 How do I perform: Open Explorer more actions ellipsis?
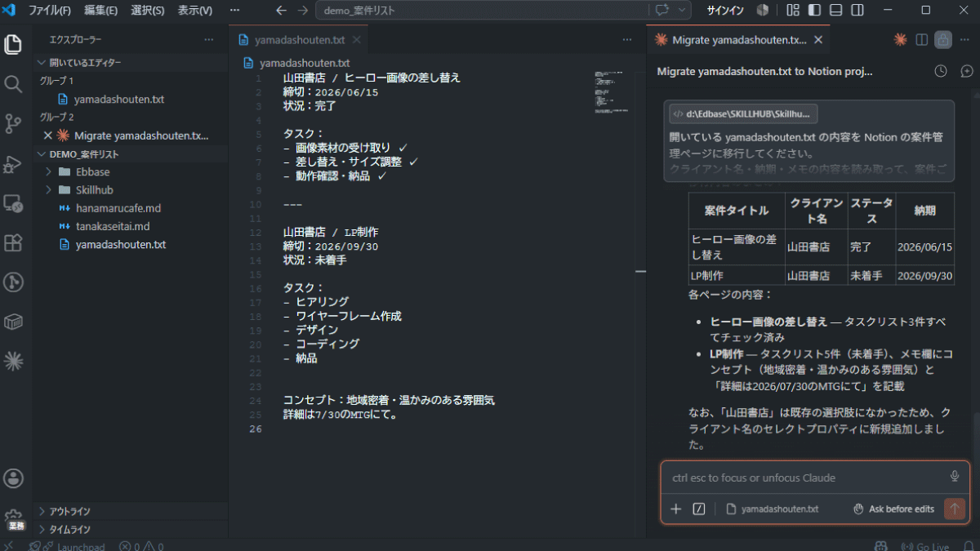[x=209, y=39]
